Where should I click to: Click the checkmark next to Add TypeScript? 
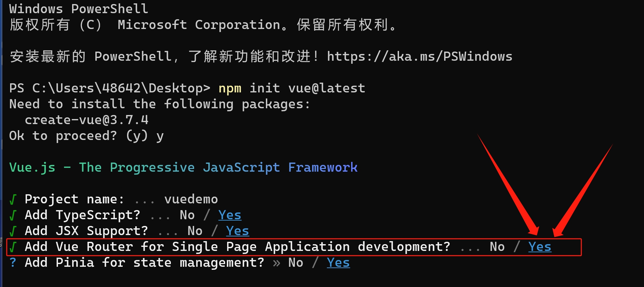tap(13, 216)
